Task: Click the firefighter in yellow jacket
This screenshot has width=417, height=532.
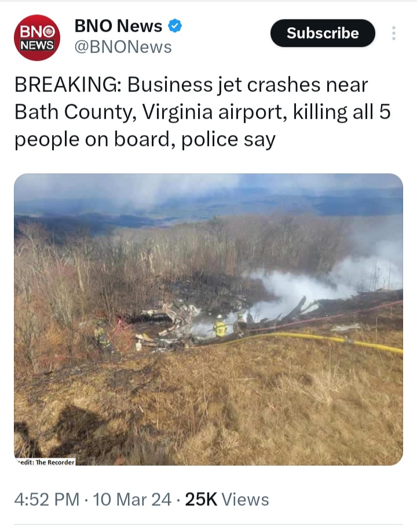Action: (x=220, y=326)
